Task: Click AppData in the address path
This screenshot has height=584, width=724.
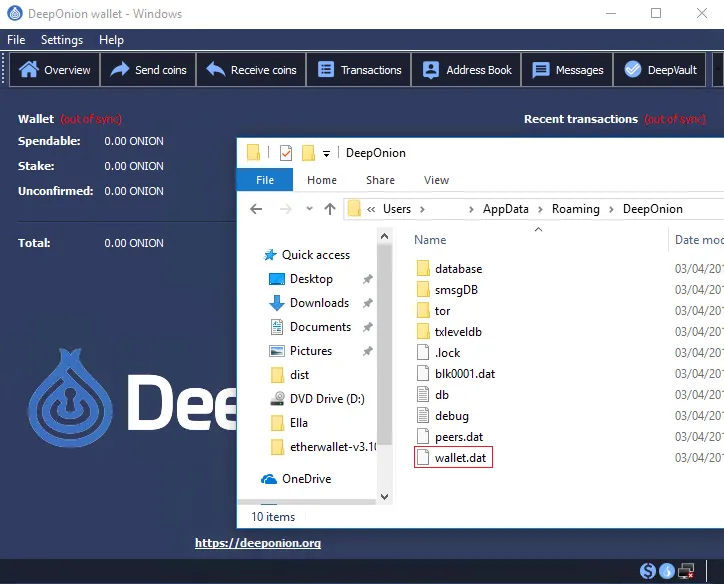Action: point(506,209)
